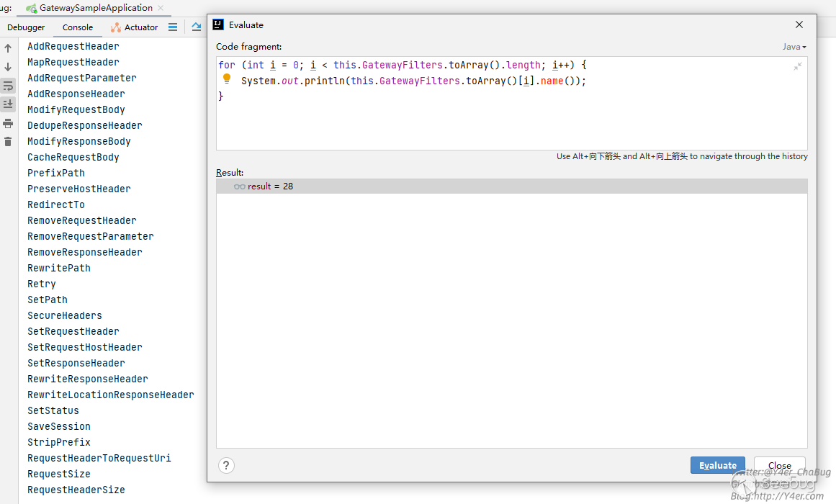Select the result = 28 row
The width and height of the screenshot is (836, 504).
pos(511,186)
